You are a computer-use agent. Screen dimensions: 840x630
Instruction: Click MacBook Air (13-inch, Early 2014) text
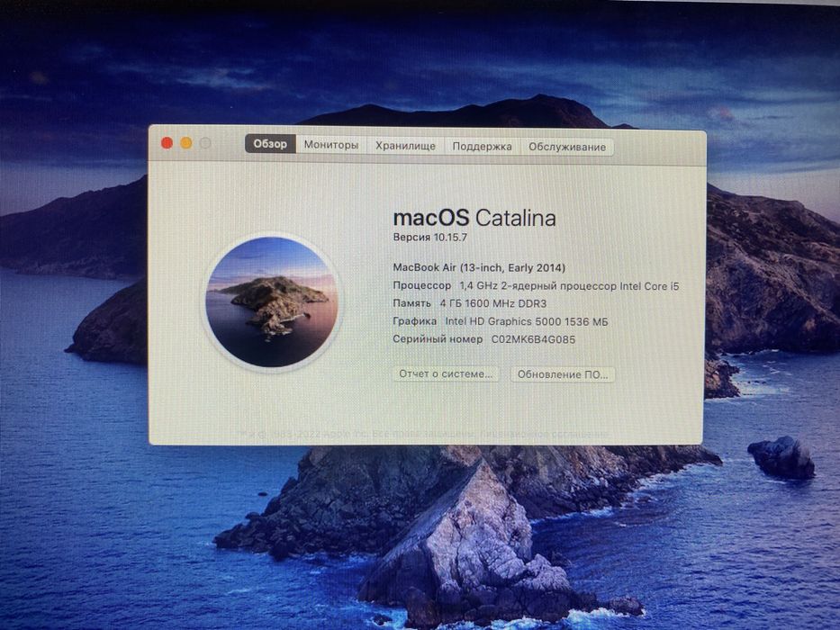(x=479, y=267)
